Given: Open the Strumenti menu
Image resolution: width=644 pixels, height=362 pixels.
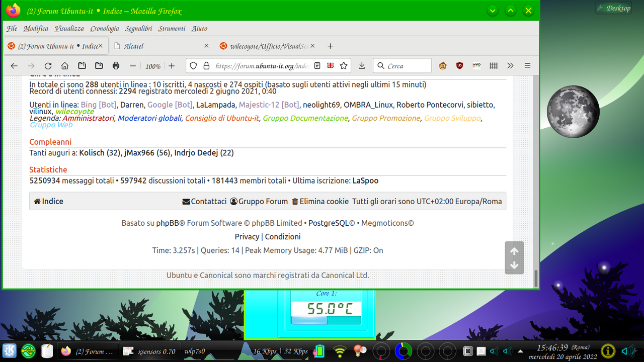Looking at the screenshot, I should (172, 29).
